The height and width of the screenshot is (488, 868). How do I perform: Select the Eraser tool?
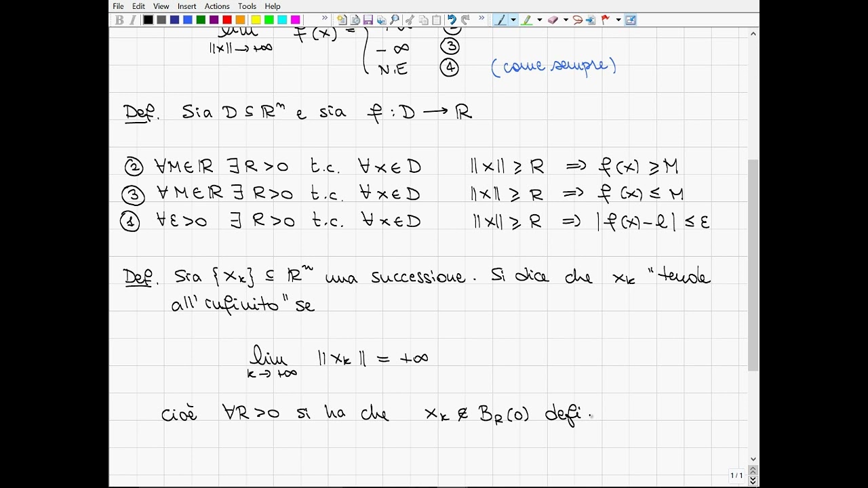click(x=553, y=20)
